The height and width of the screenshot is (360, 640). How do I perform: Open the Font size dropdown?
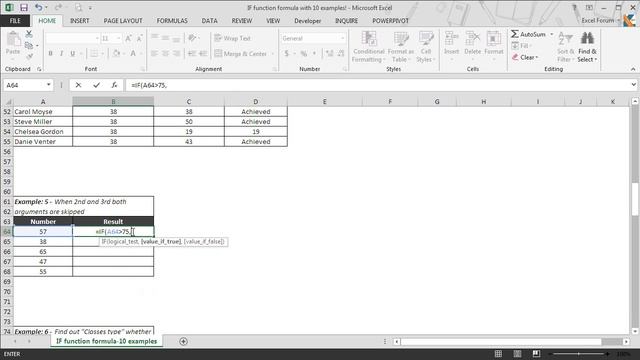(x=119, y=38)
